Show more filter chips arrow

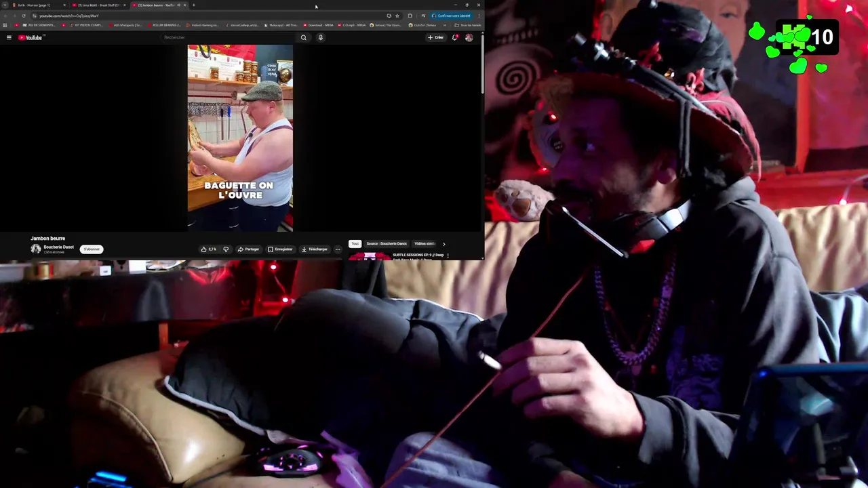(443, 243)
